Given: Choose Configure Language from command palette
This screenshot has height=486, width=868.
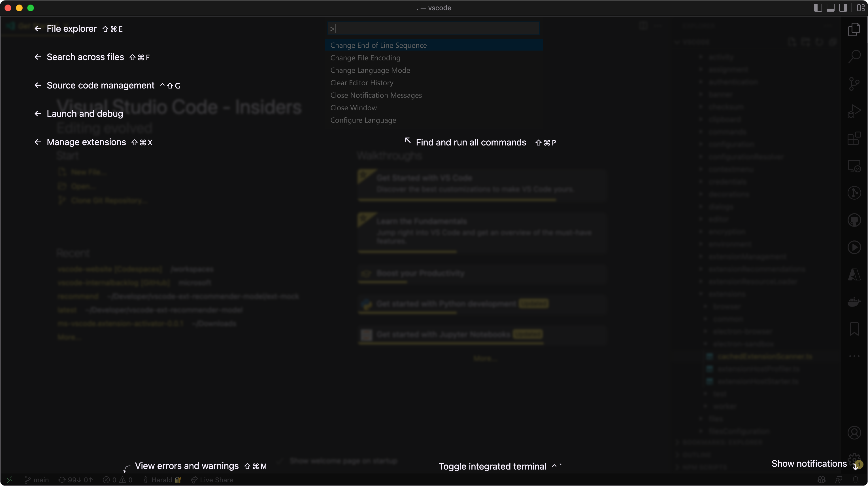Looking at the screenshot, I should pos(363,120).
